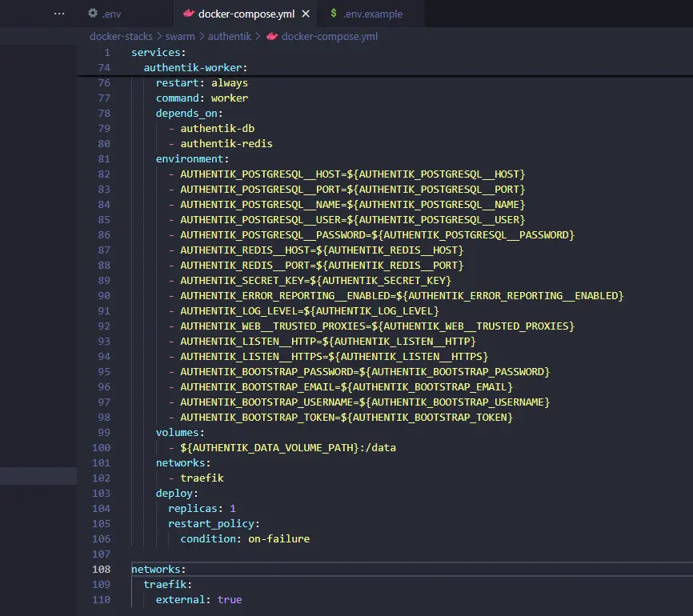Click line number 108 in the gutter
Image resolution: width=693 pixels, height=616 pixels.
102,570
